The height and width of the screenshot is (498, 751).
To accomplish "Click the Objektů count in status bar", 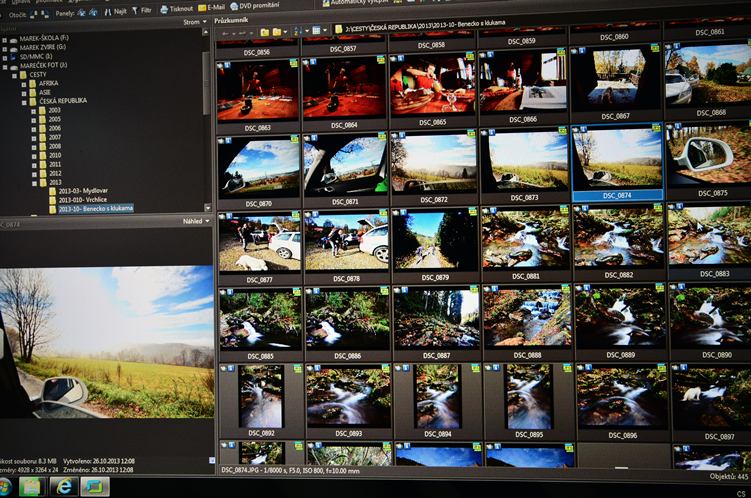I will click(x=728, y=476).
